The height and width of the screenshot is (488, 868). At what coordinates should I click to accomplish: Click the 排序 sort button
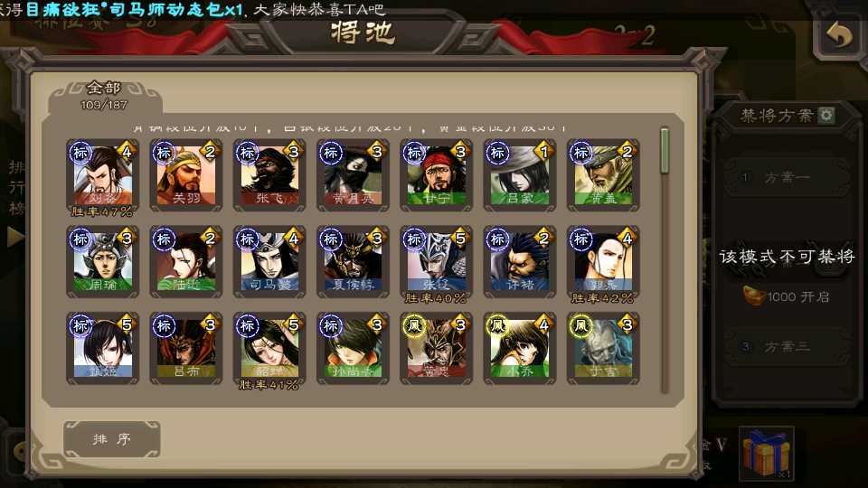tap(112, 439)
